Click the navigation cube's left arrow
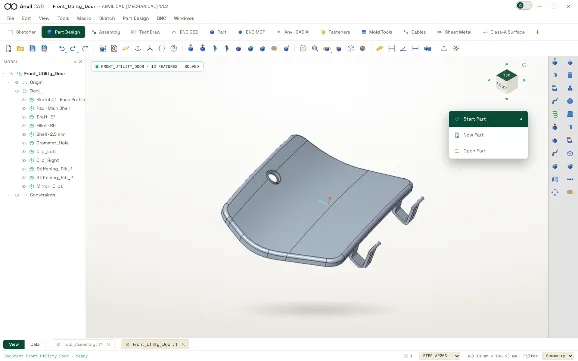This screenshot has width=578, height=361. pyautogui.click(x=489, y=80)
